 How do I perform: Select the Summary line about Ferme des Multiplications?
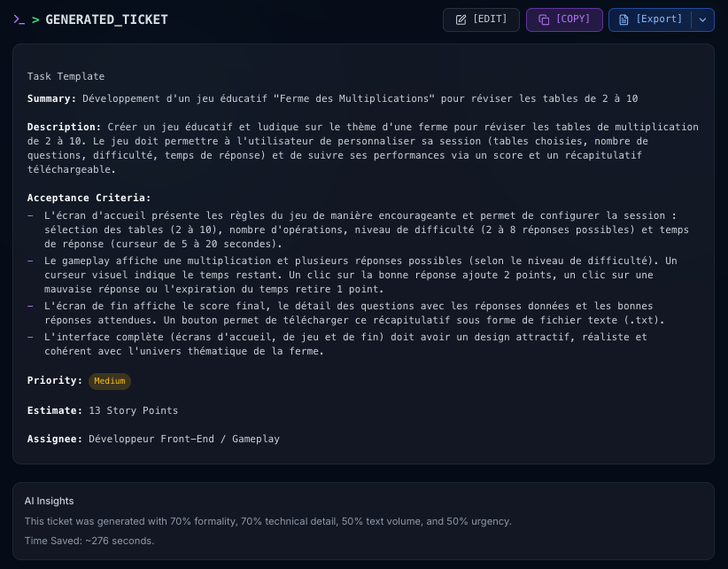click(x=332, y=98)
